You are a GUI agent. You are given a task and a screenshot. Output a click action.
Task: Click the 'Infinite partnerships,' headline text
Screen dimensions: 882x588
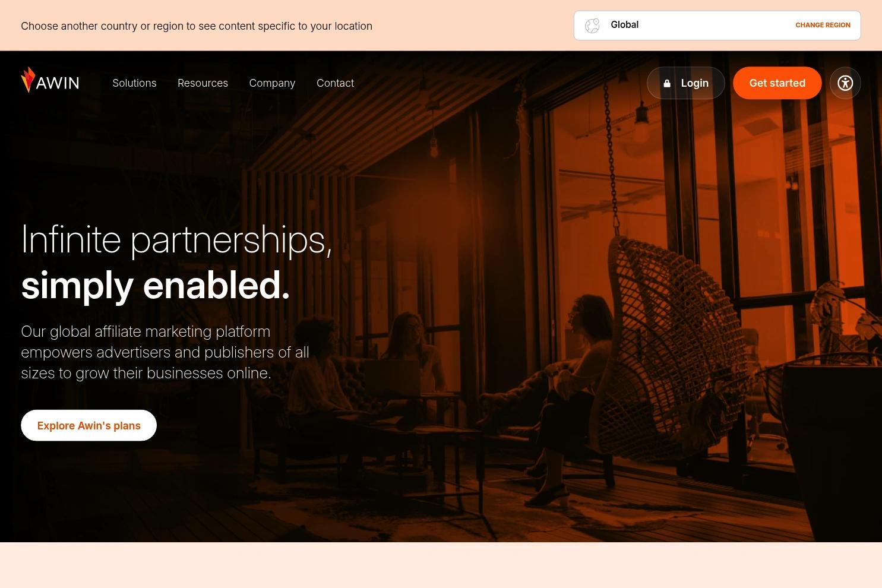click(x=176, y=240)
